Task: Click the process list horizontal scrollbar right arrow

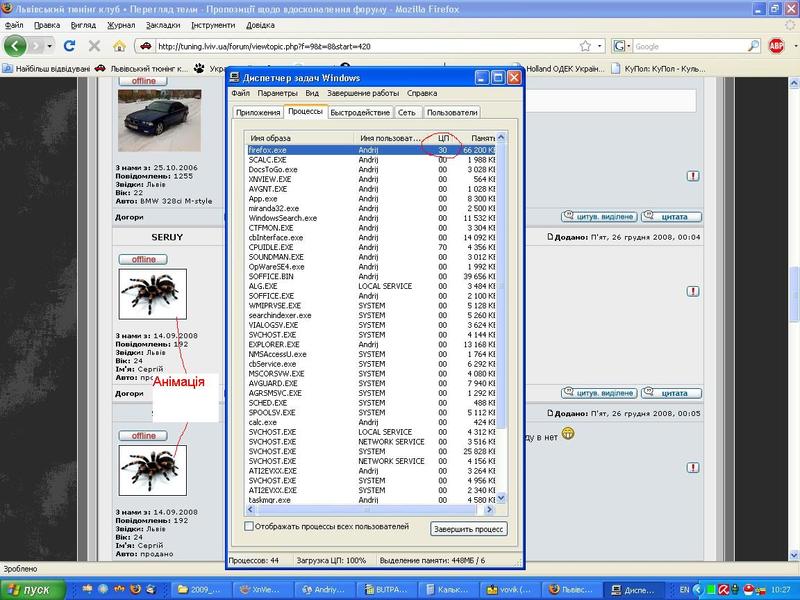Action: (489, 509)
